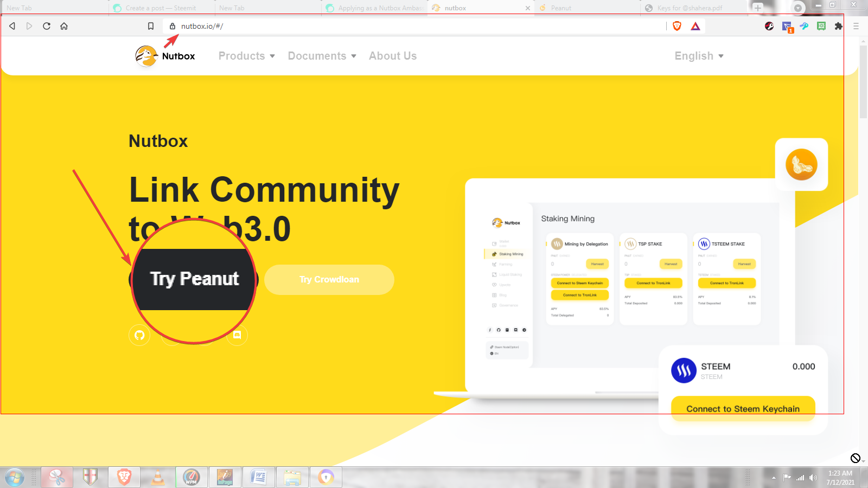
Task: Click the browser forward arrow
Action: click(x=29, y=26)
